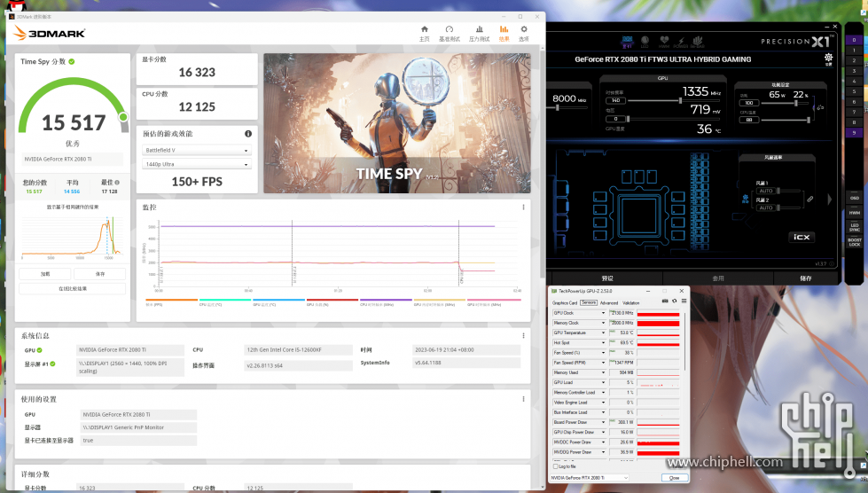This screenshot has width=868, height=493.
Task: Select the Precision X1 POWER lightning icon
Action: click(x=681, y=41)
